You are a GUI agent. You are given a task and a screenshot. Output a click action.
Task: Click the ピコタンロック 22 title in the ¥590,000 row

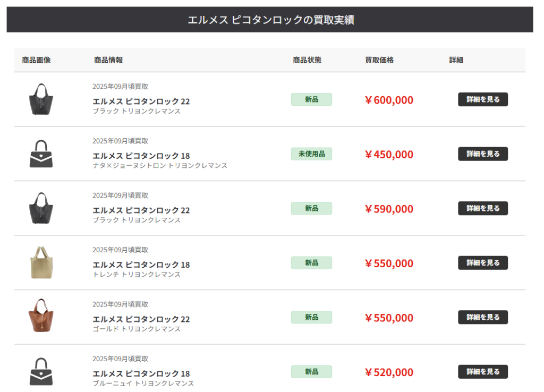coord(141,210)
